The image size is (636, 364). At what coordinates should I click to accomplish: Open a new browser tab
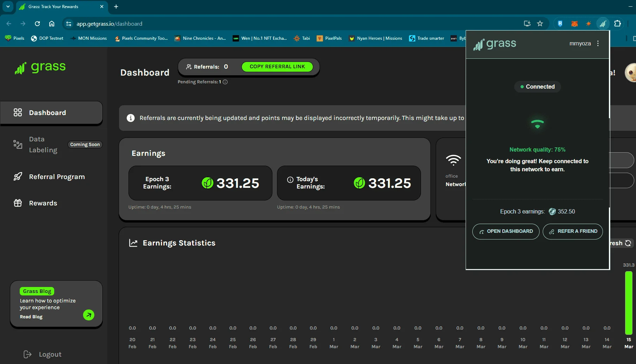[x=116, y=6]
